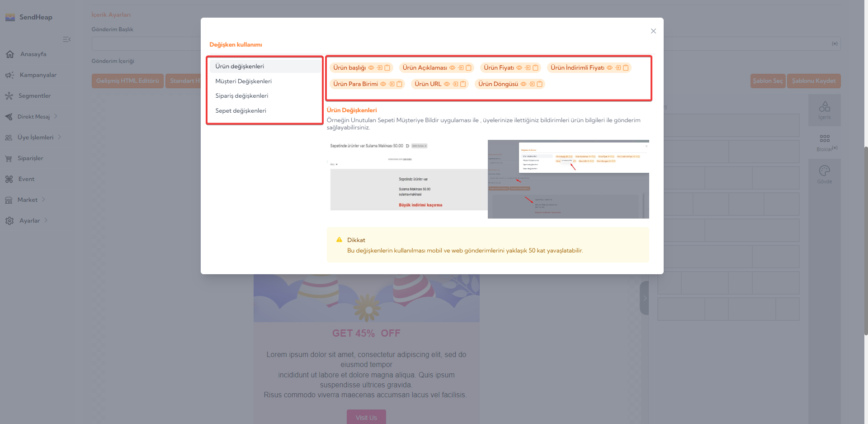Click the page vertical scrollbar
Image resolution: width=868 pixels, height=424 pixels.
[x=866, y=240]
